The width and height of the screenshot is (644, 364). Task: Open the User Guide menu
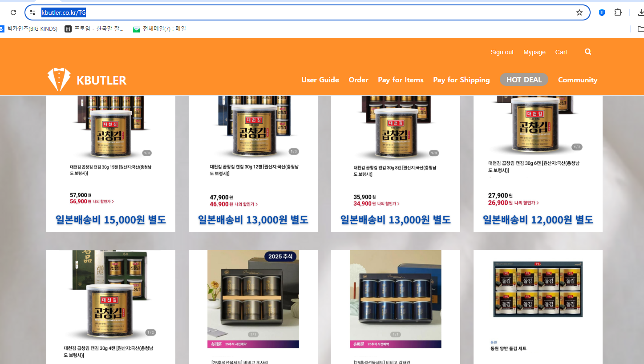tap(320, 80)
